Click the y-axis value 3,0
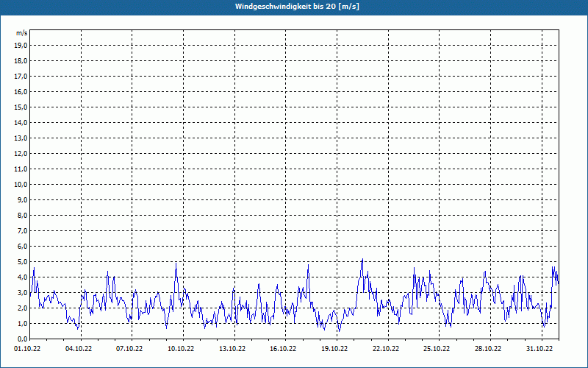Image resolution: width=588 pixels, height=368 pixels. (22, 292)
